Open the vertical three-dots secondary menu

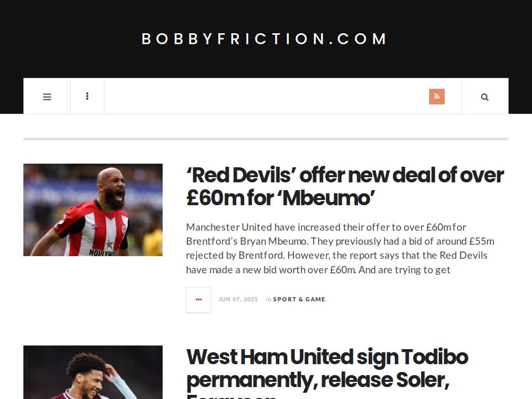pyautogui.click(x=87, y=96)
